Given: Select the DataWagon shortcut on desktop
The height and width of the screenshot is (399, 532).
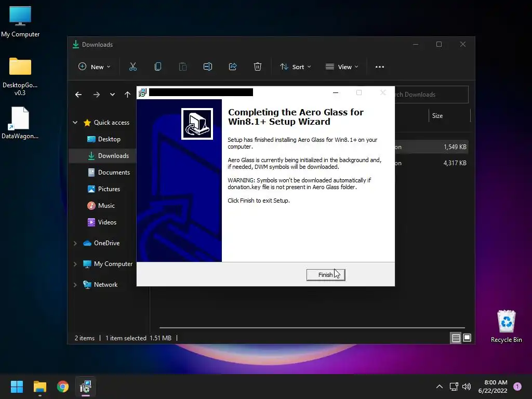Looking at the screenshot, I should (20, 123).
